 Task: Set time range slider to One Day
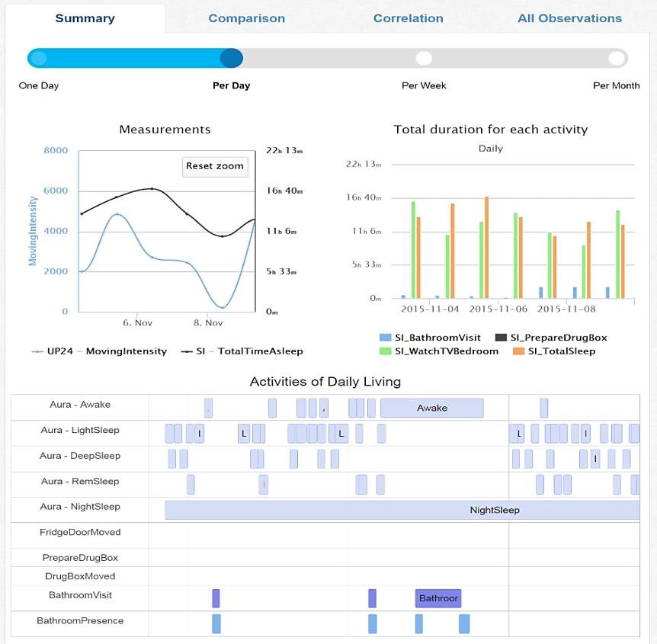38,59
